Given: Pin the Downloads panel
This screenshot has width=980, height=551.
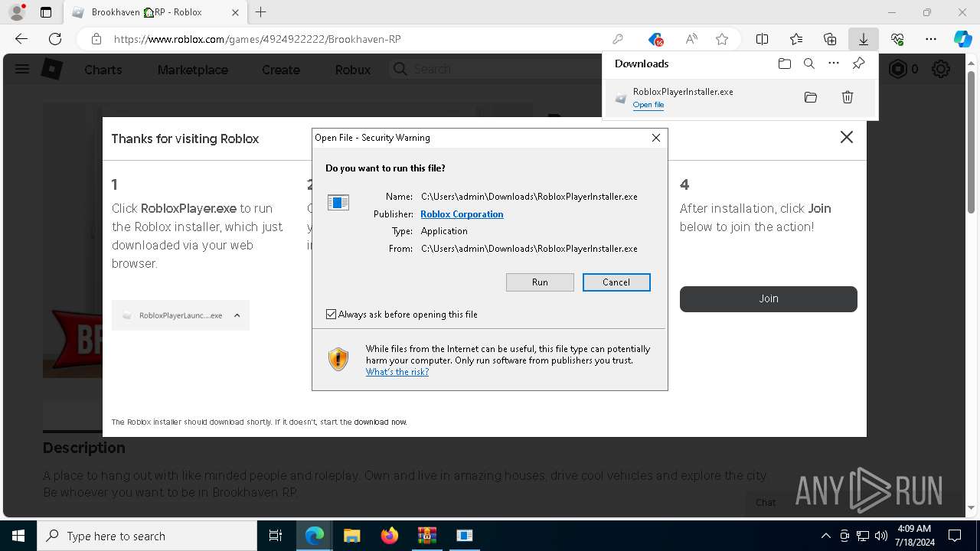Looking at the screenshot, I should 858,64.
